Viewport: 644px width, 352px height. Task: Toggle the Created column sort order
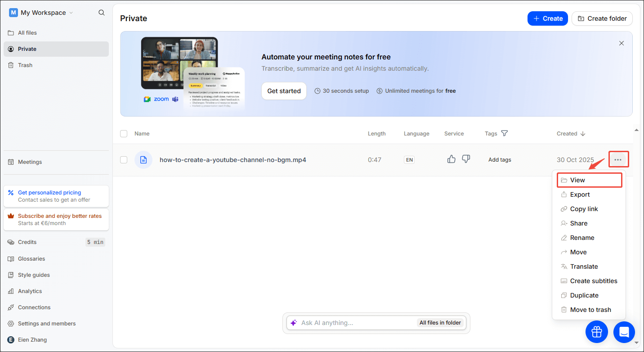(x=583, y=133)
